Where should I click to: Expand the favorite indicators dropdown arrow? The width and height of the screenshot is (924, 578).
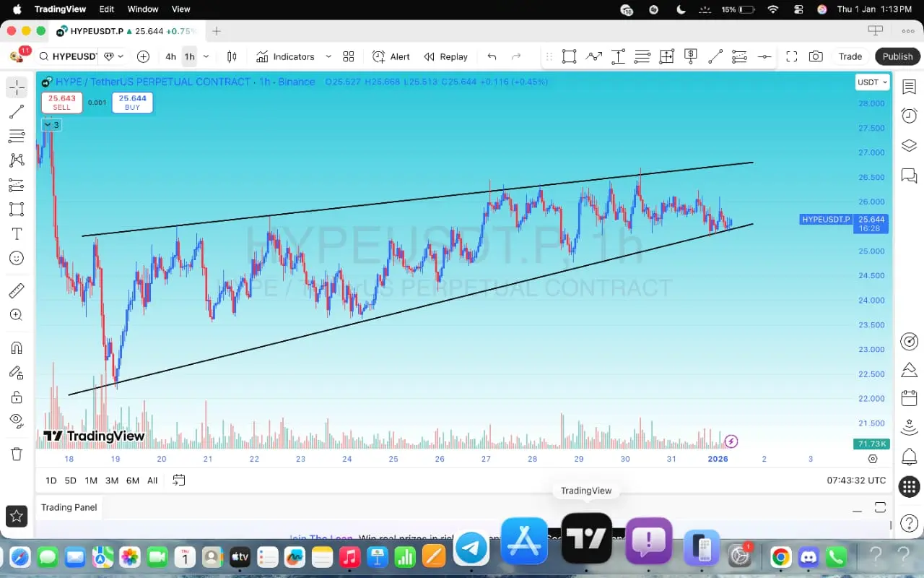point(328,56)
